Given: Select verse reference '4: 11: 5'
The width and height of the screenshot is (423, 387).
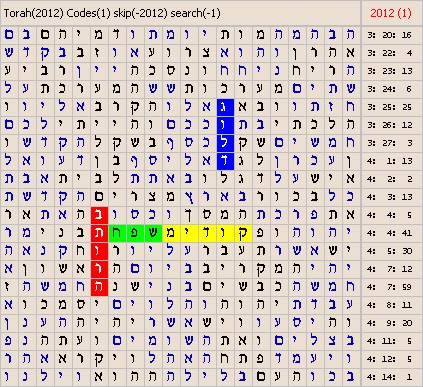Looking at the screenshot, I should pyautogui.click(x=390, y=341).
